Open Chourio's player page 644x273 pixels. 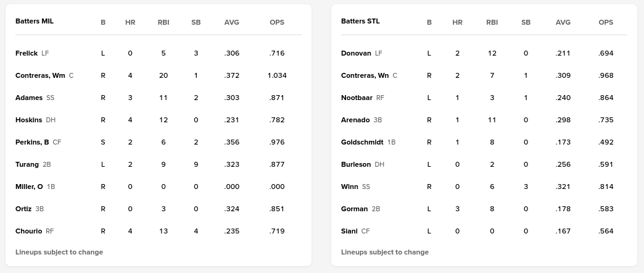coord(28,231)
